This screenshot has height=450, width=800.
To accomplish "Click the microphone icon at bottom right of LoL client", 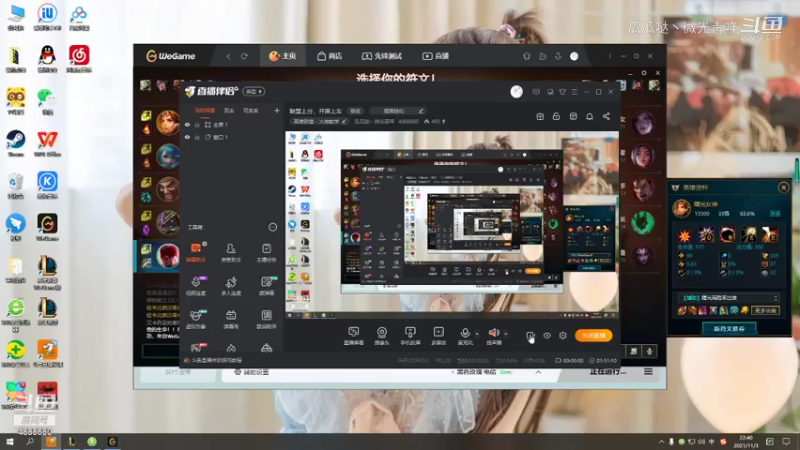I will coord(649,351).
